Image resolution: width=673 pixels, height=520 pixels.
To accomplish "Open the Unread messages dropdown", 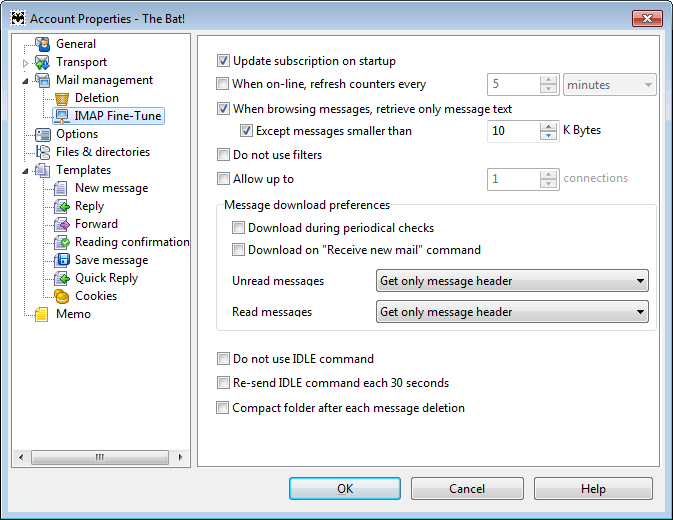I will click(x=512, y=281).
